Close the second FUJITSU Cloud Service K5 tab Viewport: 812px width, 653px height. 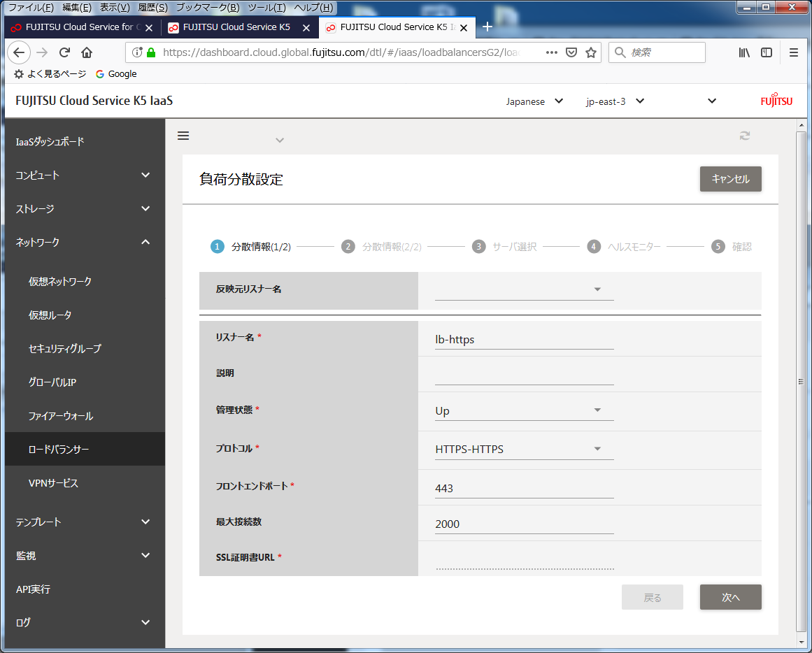tap(306, 28)
